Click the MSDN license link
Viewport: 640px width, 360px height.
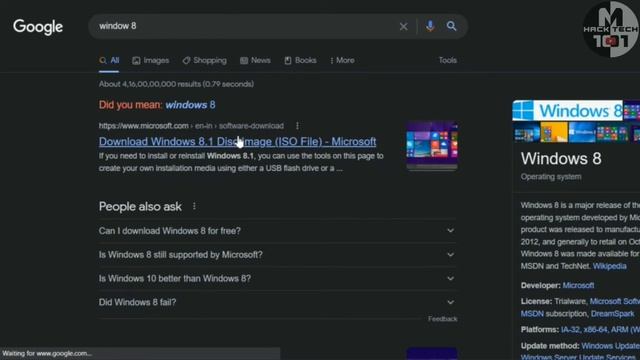tap(532, 314)
